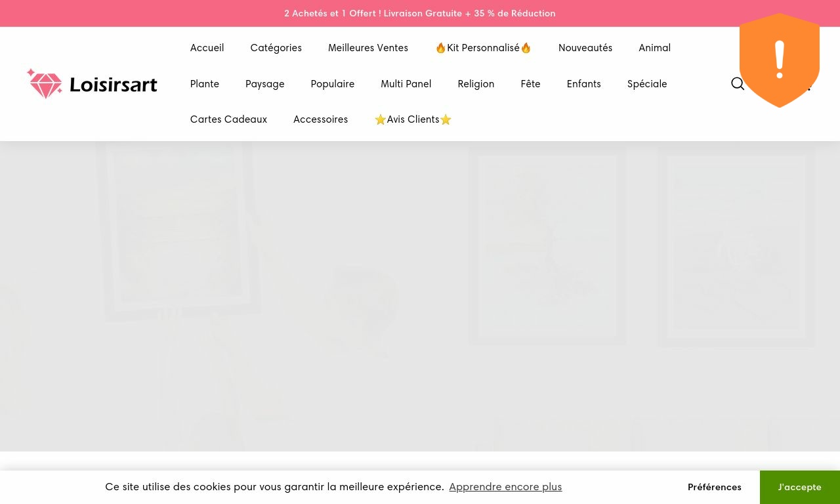The image size is (840, 504).
Task: Open the Multi Panel category
Action: pyautogui.click(x=406, y=83)
